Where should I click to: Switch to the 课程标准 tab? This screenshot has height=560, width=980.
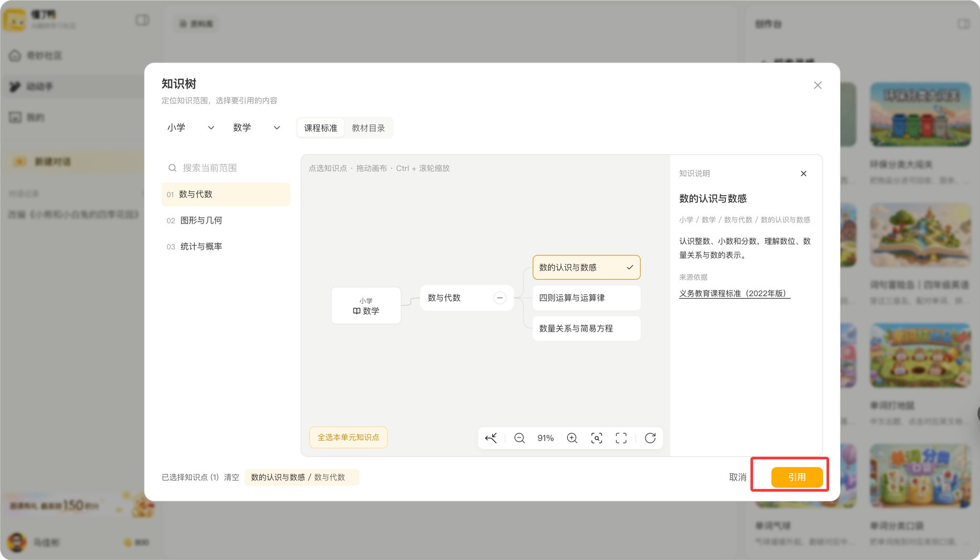(321, 128)
